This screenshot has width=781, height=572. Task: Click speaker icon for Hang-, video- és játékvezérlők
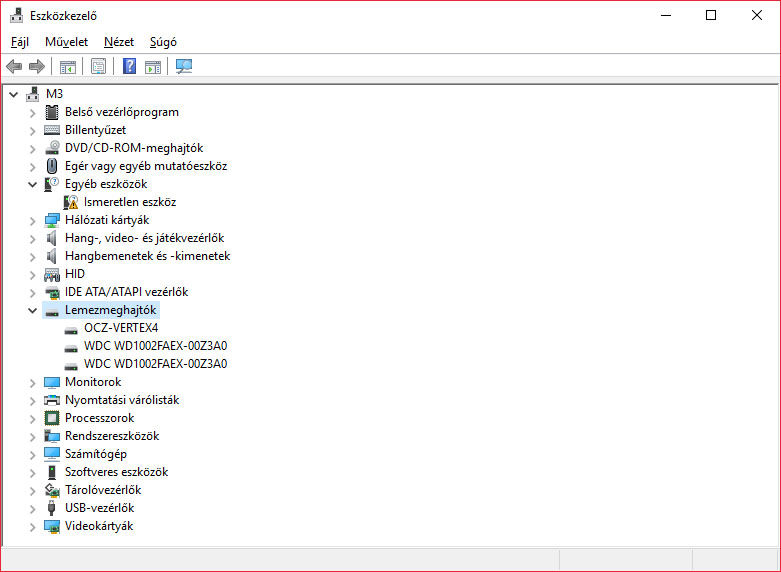[52, 238]
